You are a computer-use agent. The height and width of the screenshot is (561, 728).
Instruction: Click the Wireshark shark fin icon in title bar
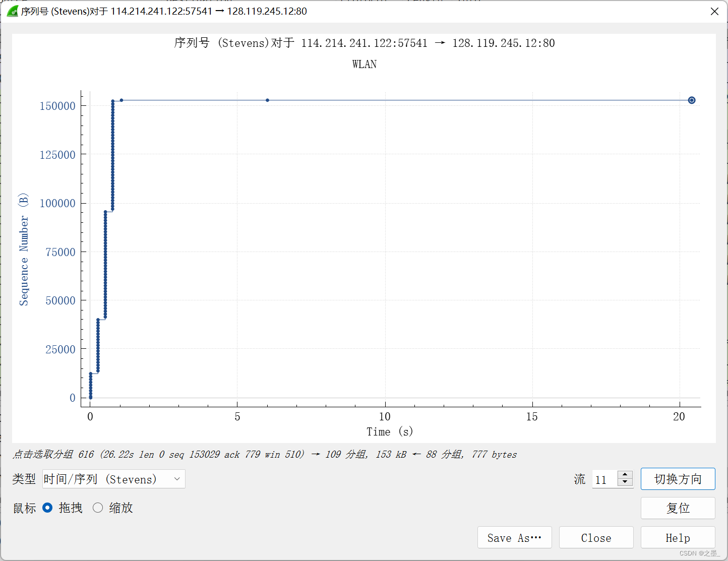(12, 11)
